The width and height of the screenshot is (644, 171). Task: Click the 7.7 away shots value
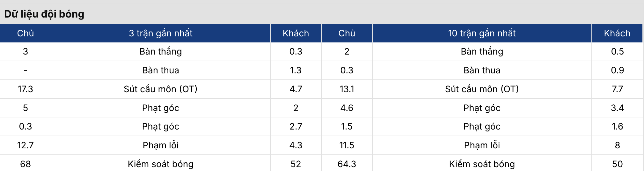617,89
